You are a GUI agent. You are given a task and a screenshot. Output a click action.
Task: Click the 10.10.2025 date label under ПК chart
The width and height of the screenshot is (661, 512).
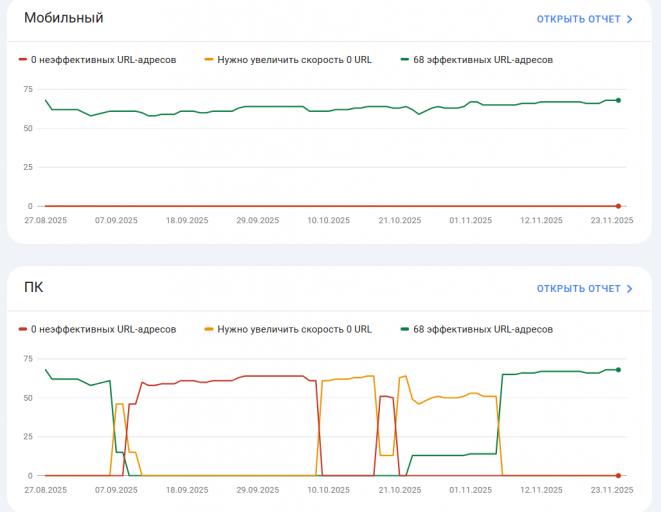tap(329, 490)
